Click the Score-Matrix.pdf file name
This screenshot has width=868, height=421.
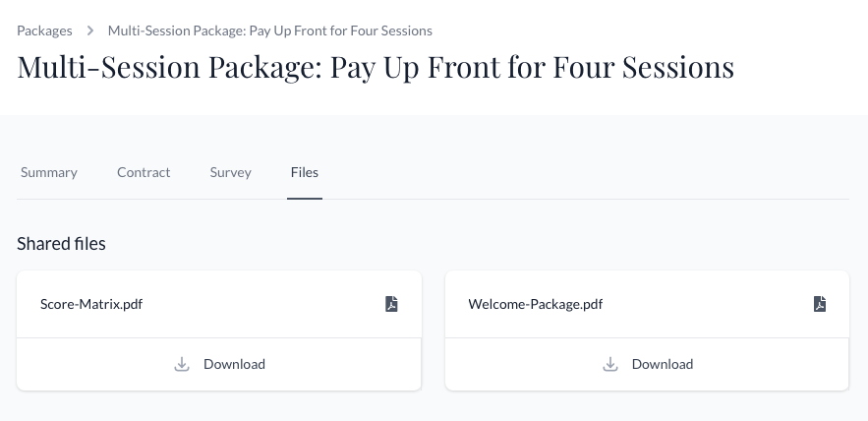(x=91, y=304)
